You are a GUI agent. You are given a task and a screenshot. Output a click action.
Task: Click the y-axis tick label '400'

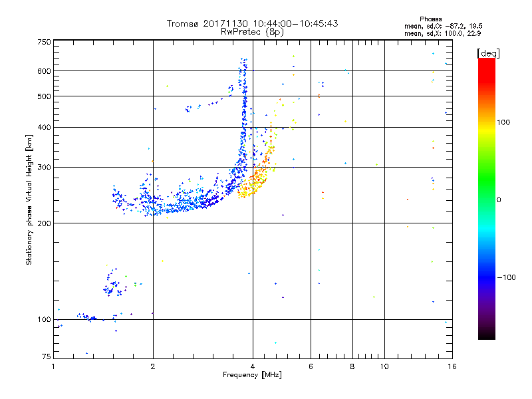(x=44, y=127)
